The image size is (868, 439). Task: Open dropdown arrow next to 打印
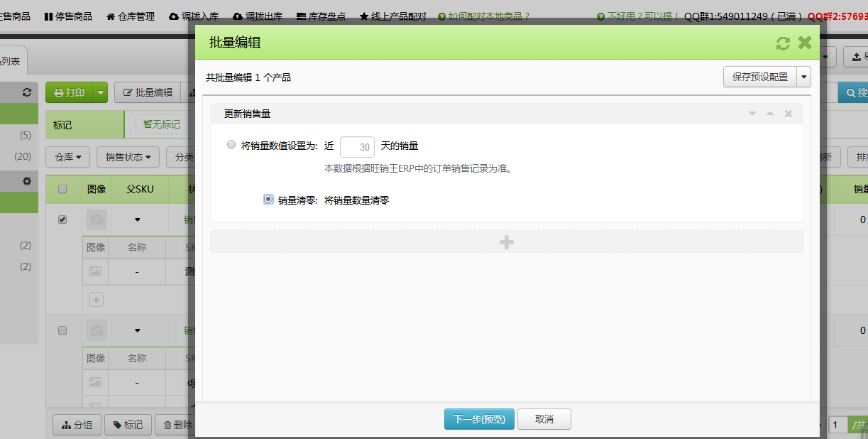coord(101,92)
